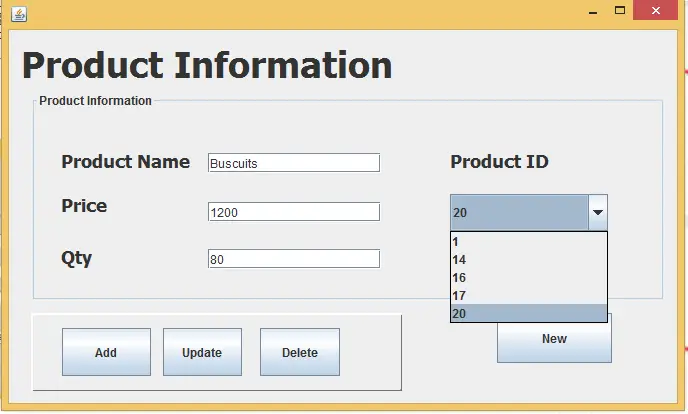Click the Product ID label
Screen dimensions: 688x414
[x=499, y=162]
